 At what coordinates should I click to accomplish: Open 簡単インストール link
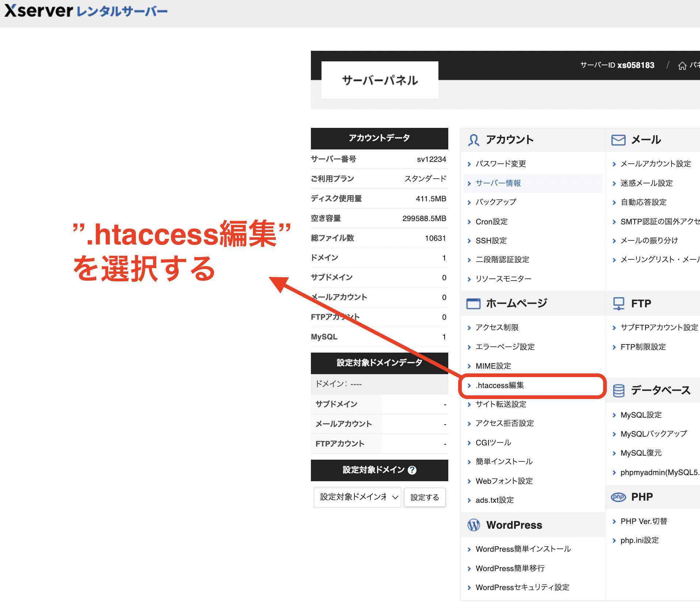(504, 461)
